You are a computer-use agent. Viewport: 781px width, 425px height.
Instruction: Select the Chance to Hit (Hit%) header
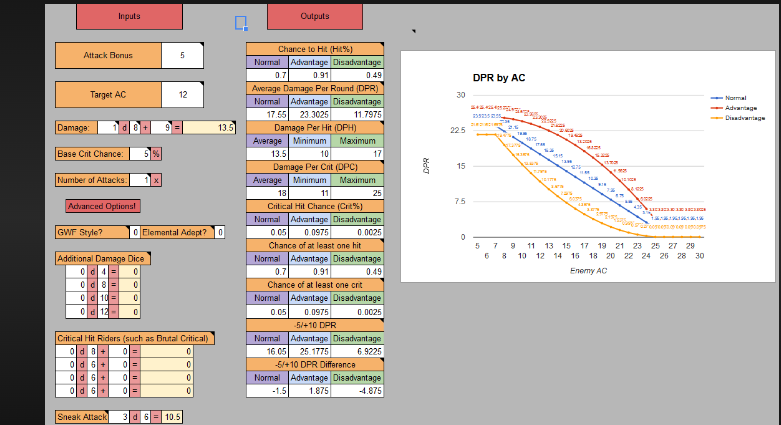click(314, 48)
